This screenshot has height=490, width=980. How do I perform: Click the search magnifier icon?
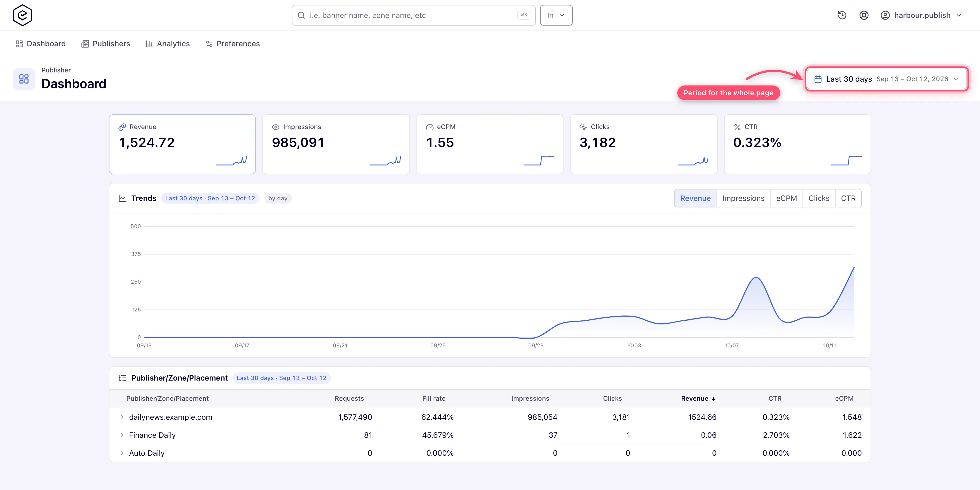click(x=301, y=15)
